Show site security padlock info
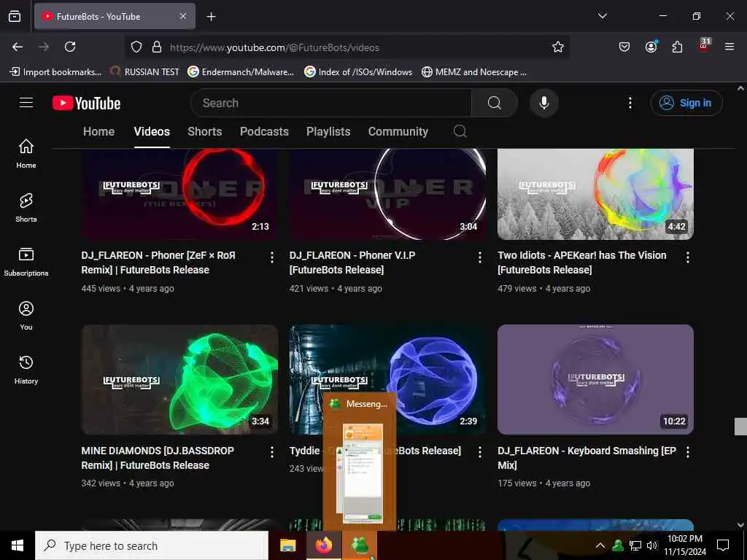The image size is (747, 560). (156, 47)
